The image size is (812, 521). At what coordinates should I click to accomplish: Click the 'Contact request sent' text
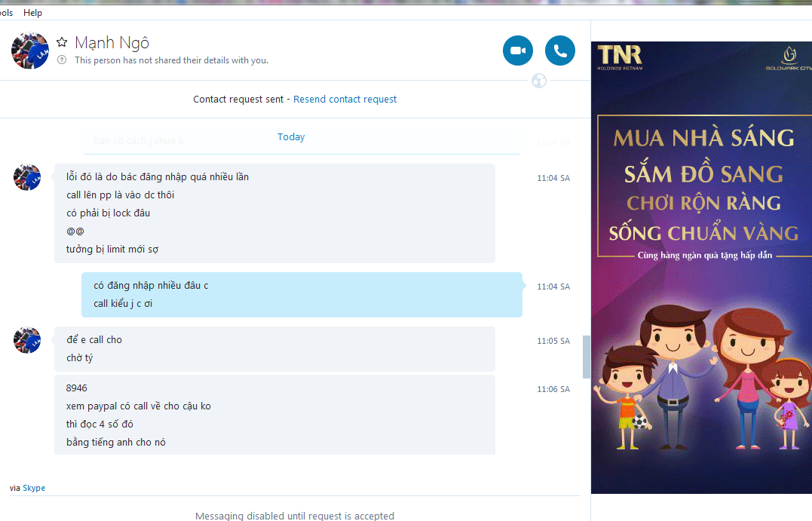pos(238,99)
